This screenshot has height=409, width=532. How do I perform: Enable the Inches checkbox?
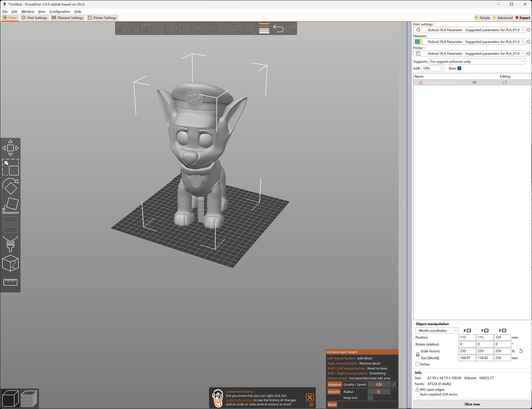coord(417,364)
